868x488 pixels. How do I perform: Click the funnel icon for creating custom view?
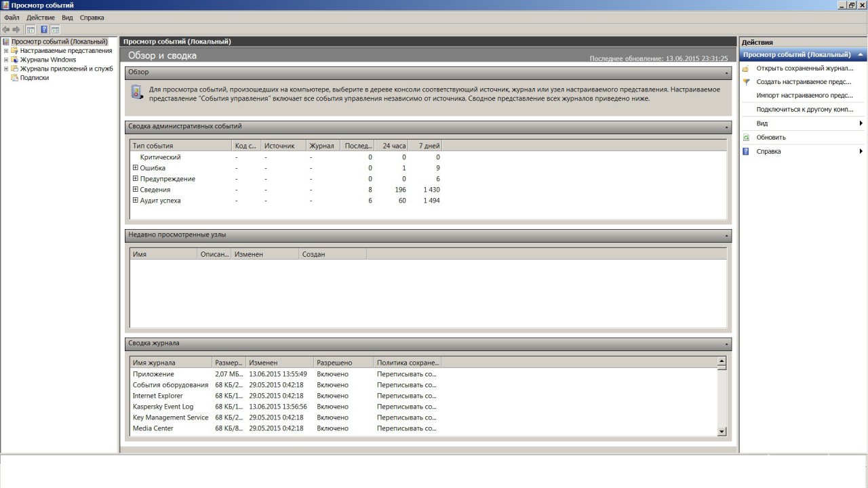[x=746, y=82]
